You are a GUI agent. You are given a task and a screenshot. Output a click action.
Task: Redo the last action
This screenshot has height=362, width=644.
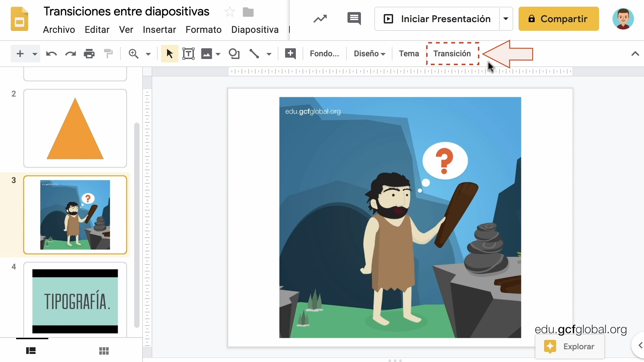click(x=70, y=54)
